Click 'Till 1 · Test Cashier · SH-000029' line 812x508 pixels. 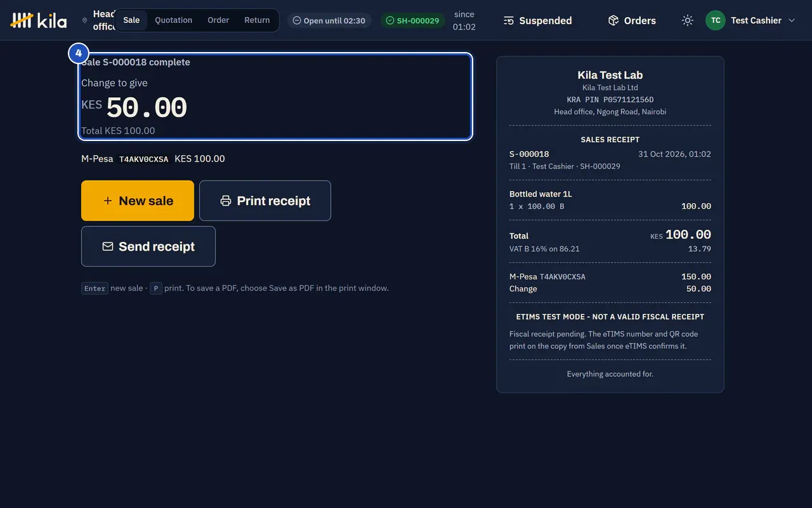coord(565,166)
